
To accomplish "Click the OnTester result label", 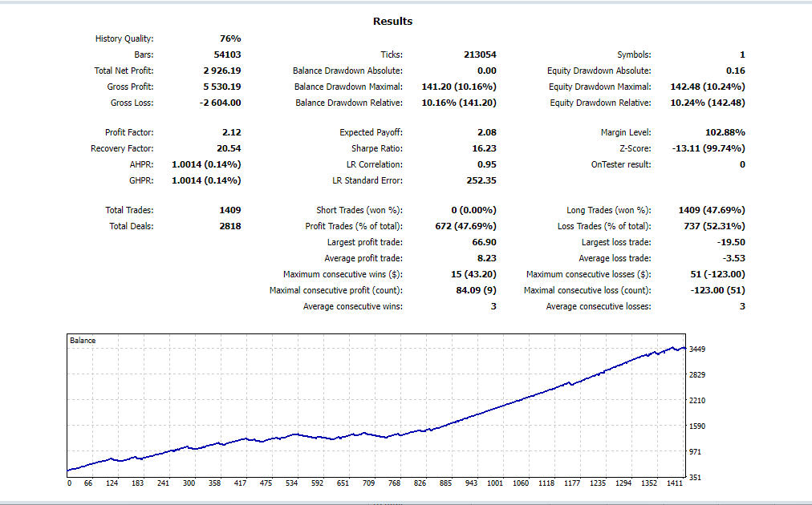I will click(x=621, y=164).
